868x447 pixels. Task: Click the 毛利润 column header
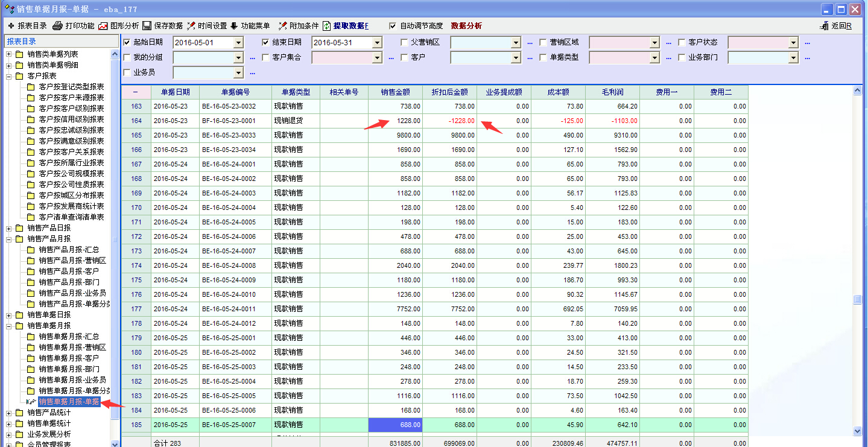pyautogui.click(x=612, y=92)
